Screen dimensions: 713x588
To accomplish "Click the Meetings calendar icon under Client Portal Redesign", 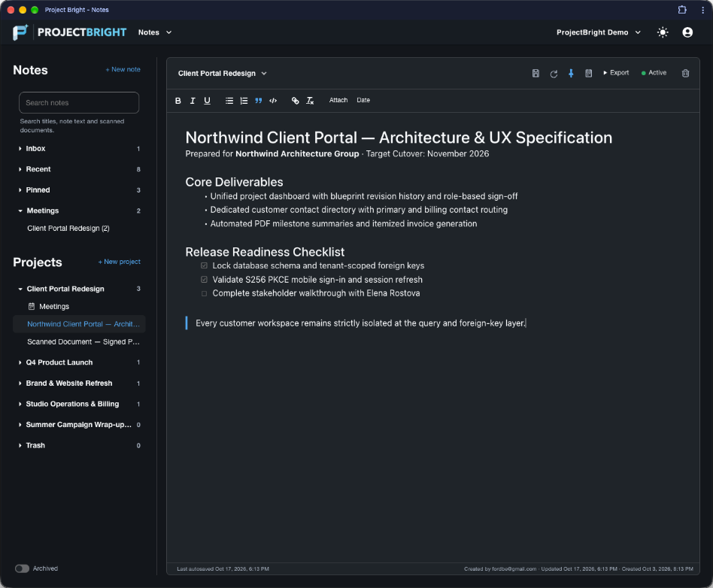I will 32,307.
